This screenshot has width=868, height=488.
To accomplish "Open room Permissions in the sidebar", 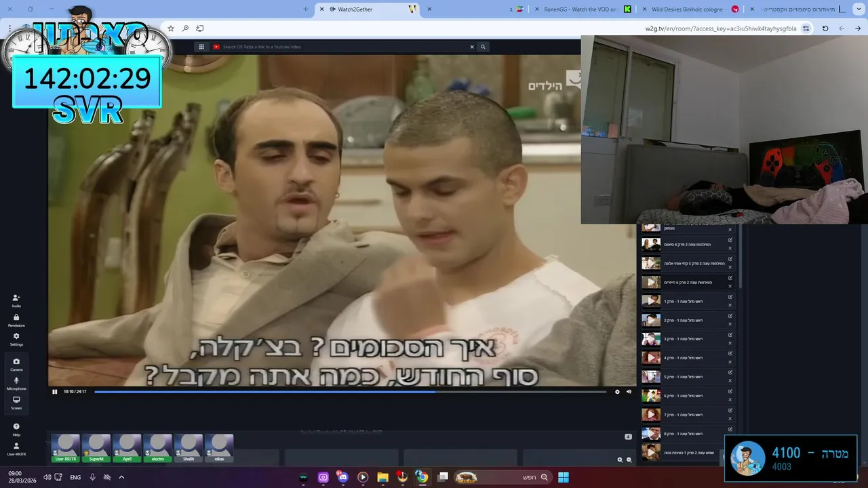I will point(16,320).
